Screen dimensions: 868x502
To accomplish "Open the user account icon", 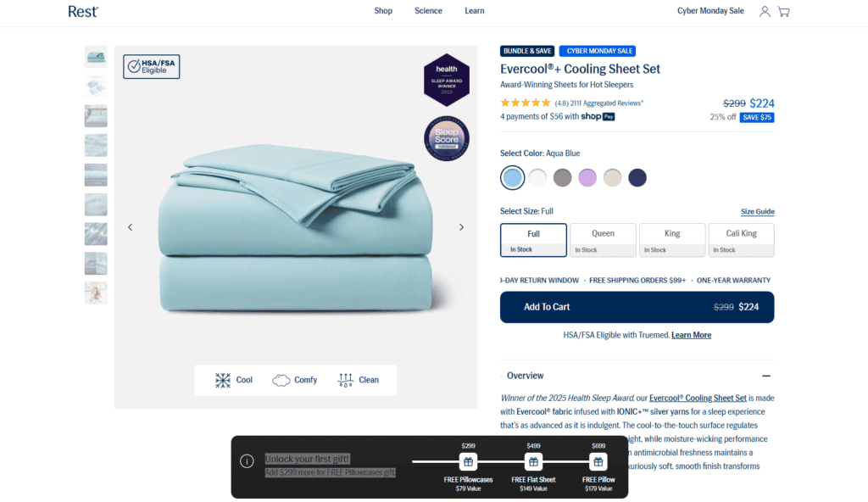I will click(765, 11).
